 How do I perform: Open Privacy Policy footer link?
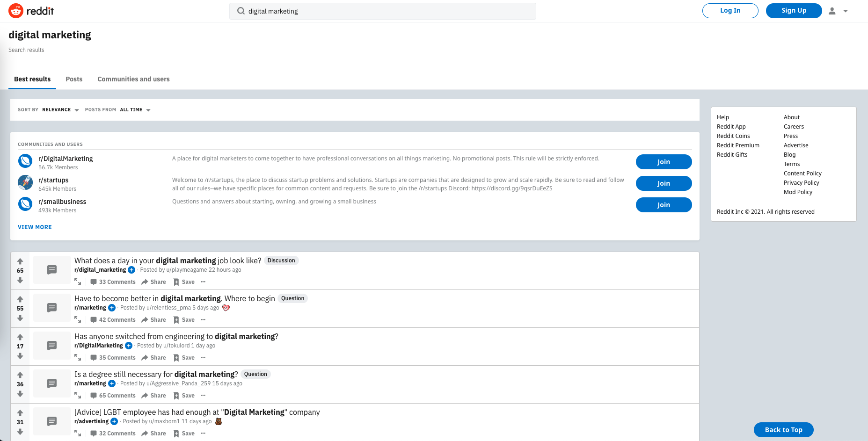coord(801,182)
